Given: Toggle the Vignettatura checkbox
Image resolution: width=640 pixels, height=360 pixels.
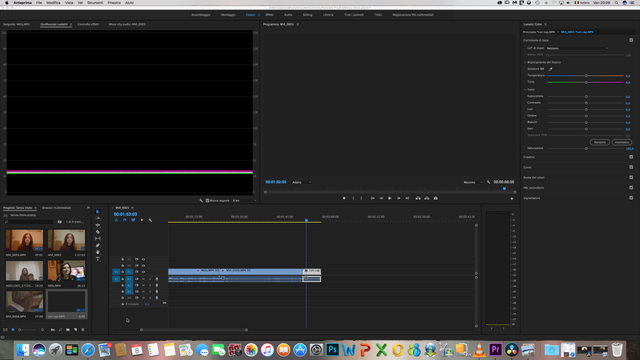Looking at the screenshot, I should [631, 198].
